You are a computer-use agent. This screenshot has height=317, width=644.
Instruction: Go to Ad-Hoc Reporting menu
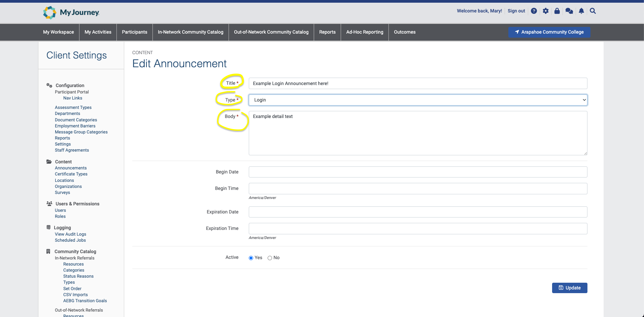pos(365,32)
